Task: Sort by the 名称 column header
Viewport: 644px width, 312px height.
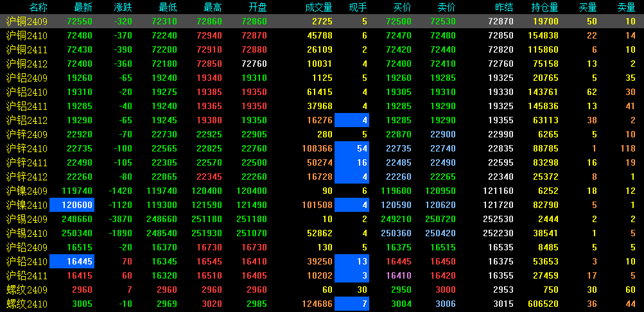Action: click(x=39, y=7)
